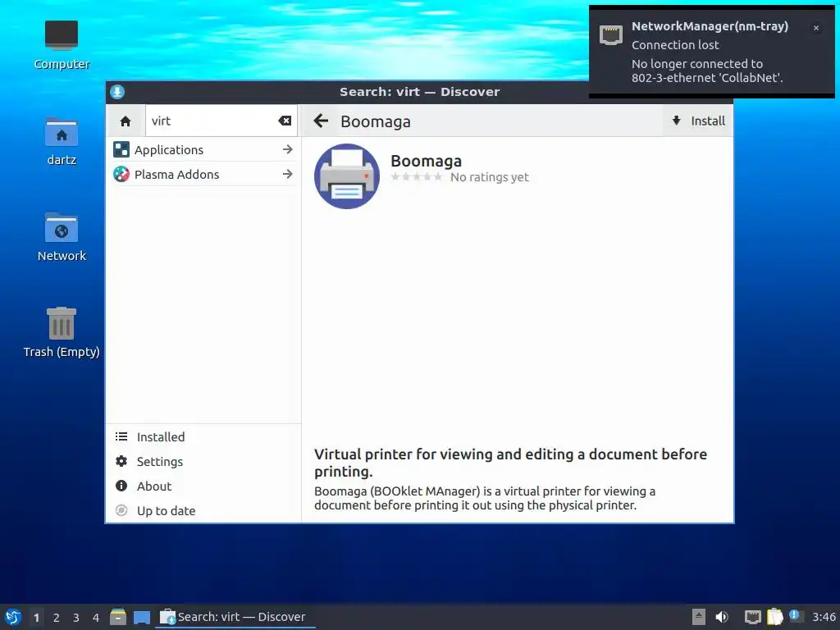Open the Applications category
Image resolution: width=840 pixels, height=630 pixels.
pyautogui.click(x=203, y=149)
